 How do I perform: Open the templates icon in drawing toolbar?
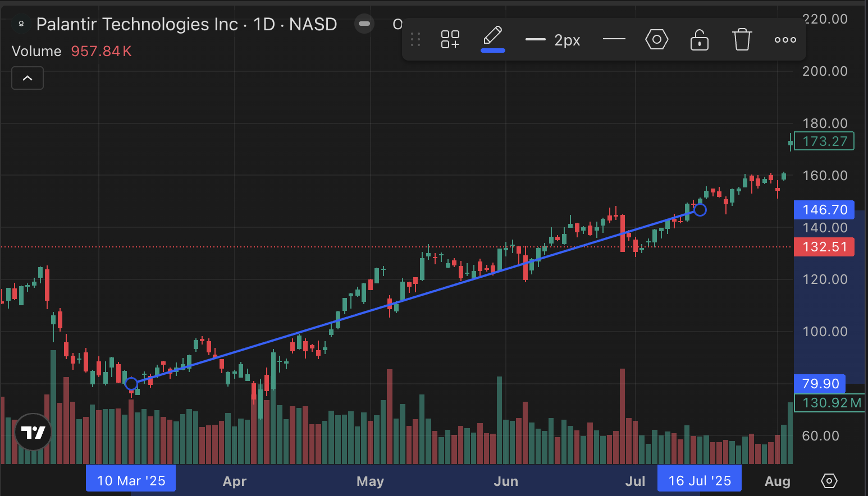tap(450, 40)
